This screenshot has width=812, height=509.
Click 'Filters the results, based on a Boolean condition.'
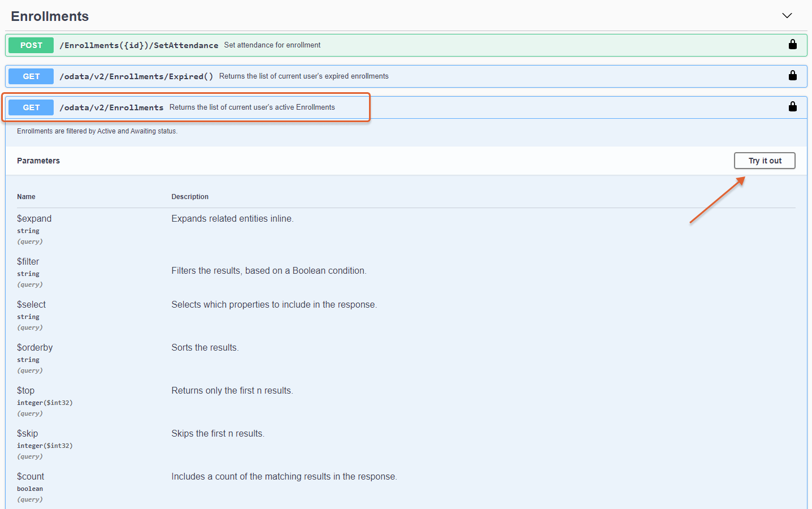coord(269,271)
